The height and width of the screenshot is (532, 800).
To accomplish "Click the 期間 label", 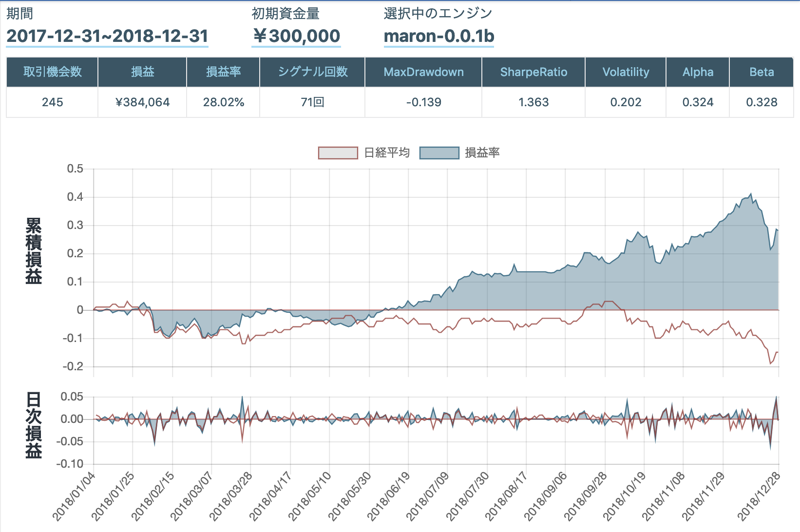I will click(19, 14).
